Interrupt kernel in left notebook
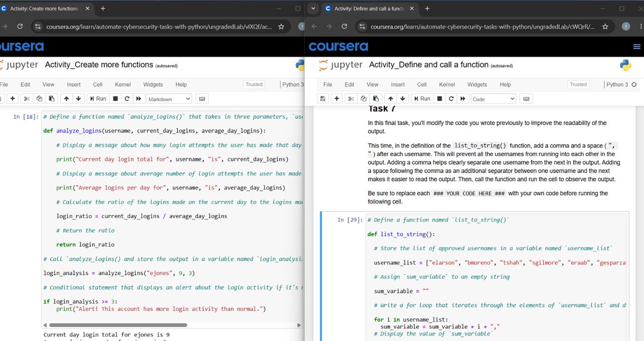The height and width of the screenshot is (341, 644). click(x=115, y=99)
